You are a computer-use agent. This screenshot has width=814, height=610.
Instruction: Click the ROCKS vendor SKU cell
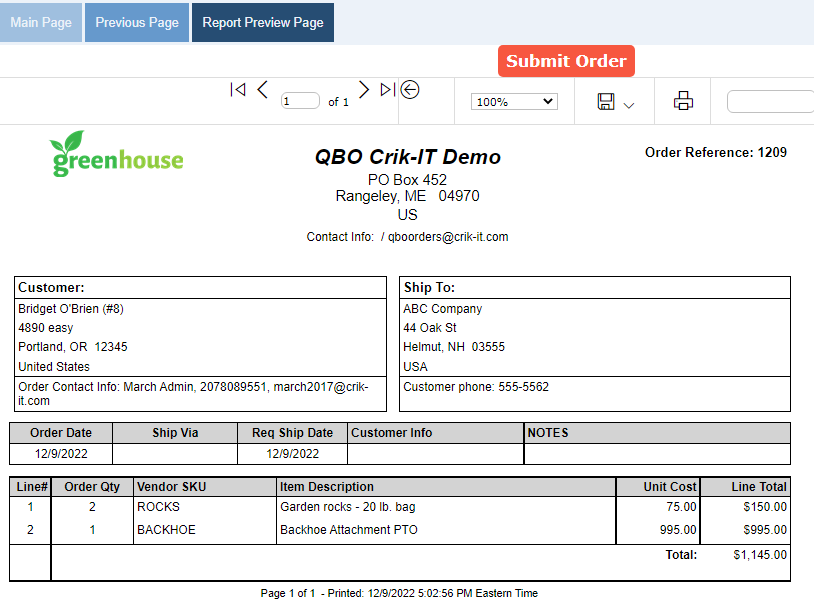click(158, 507)
